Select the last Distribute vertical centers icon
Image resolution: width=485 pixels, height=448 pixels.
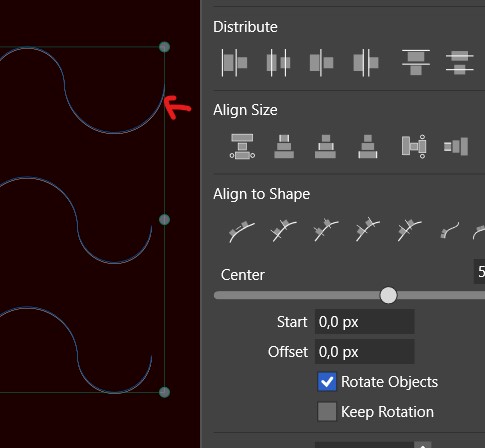pos(460,62)
